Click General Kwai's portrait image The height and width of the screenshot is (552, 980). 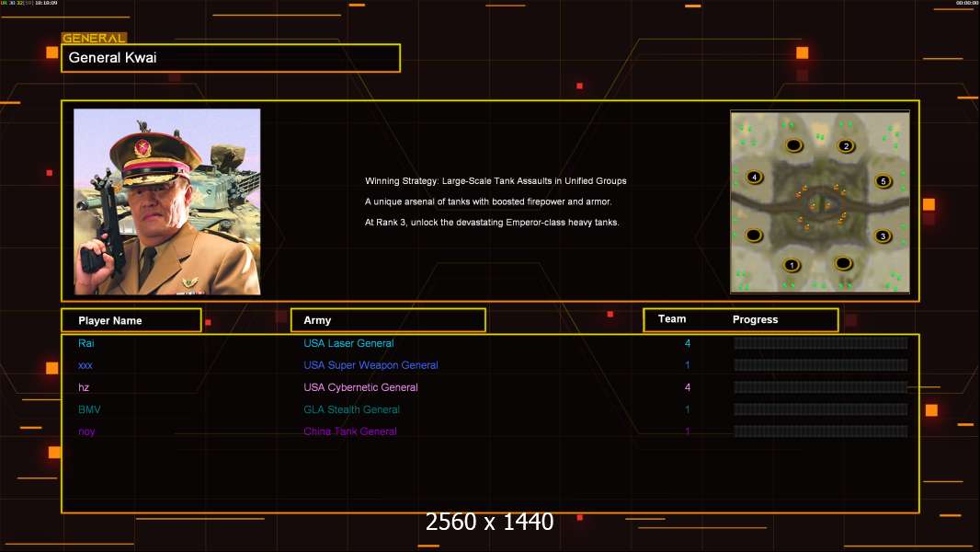(x=167, y=201)
